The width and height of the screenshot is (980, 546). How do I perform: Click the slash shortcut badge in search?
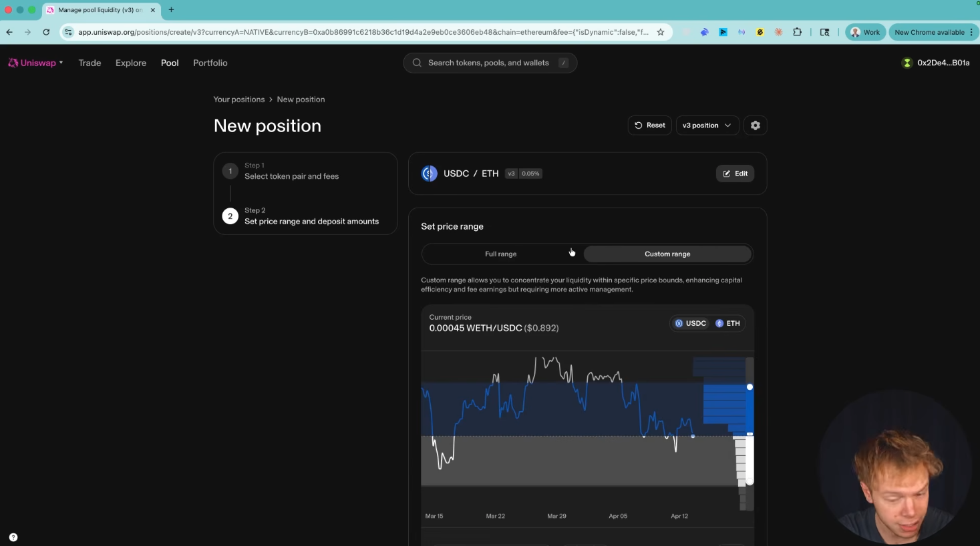click(x=563, y=63)
